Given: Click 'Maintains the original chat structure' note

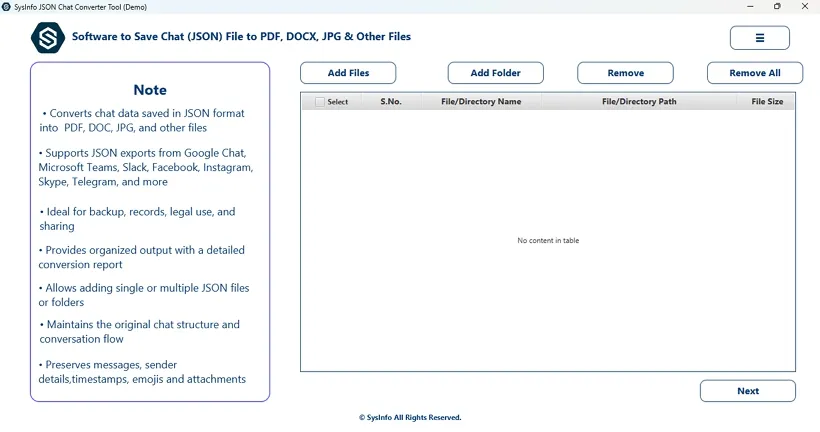Looking at the screenshot, I should 140,332.
